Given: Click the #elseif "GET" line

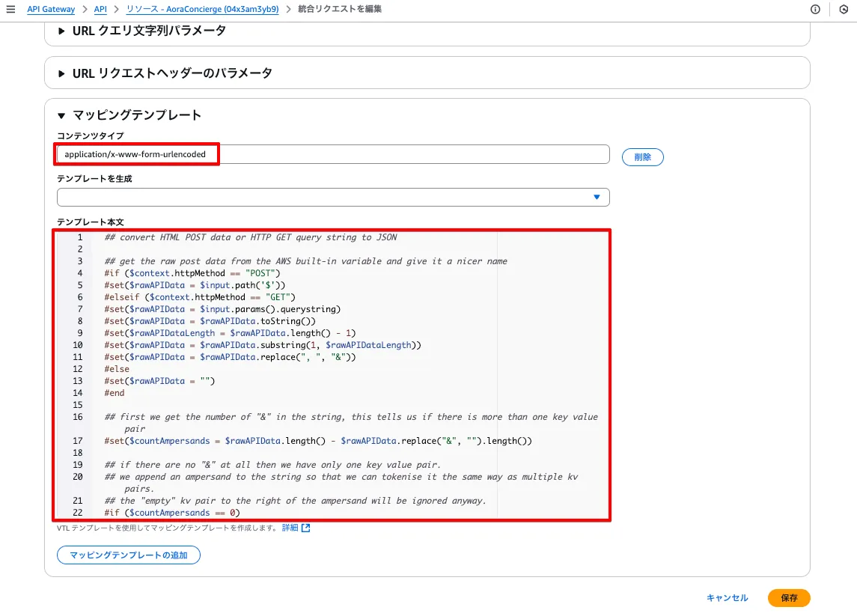Looking at the screenshot, I should pos(200,297).
